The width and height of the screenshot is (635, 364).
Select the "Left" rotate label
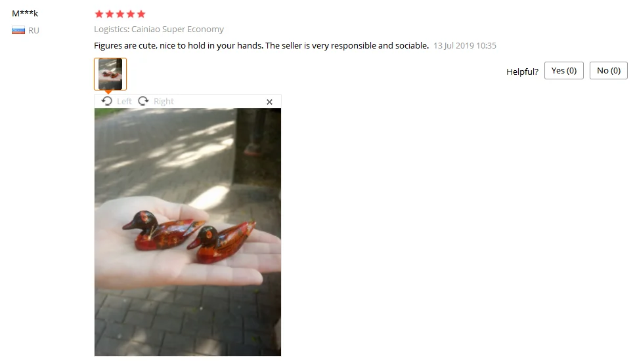(124, 102)
